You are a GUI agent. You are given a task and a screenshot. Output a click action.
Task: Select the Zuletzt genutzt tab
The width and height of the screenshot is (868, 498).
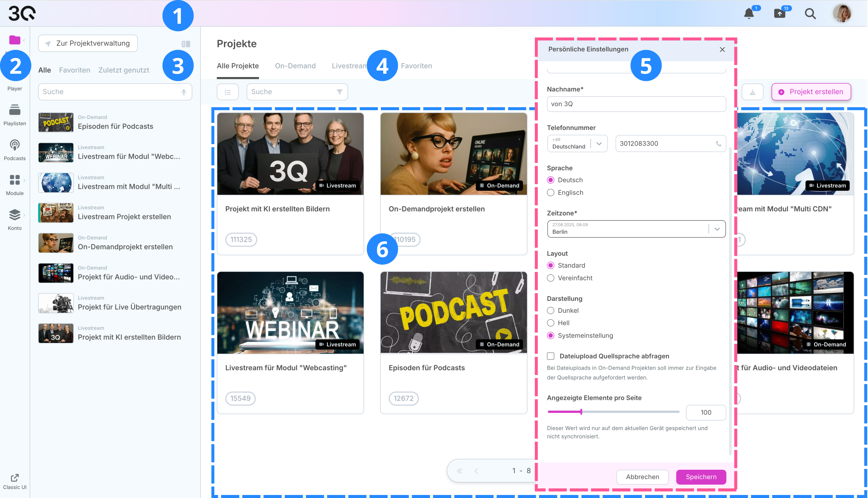click(x=124, y=70)
